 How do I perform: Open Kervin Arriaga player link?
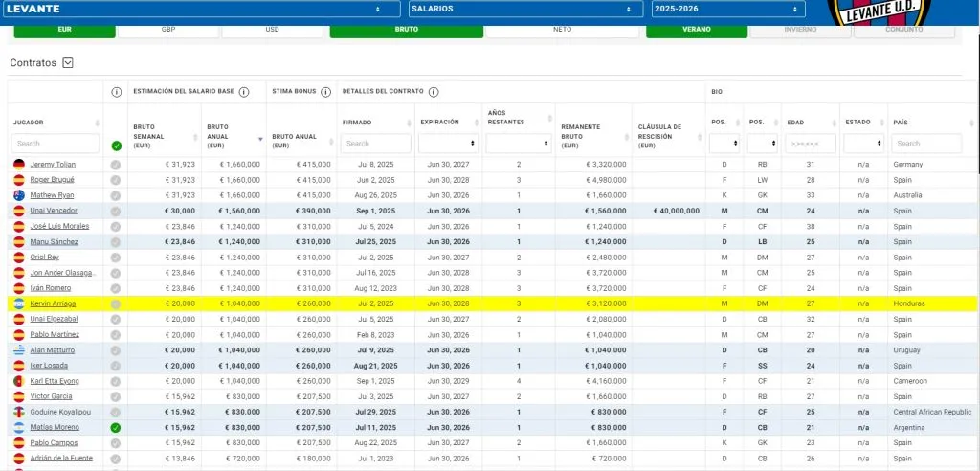tap(53, 303)
